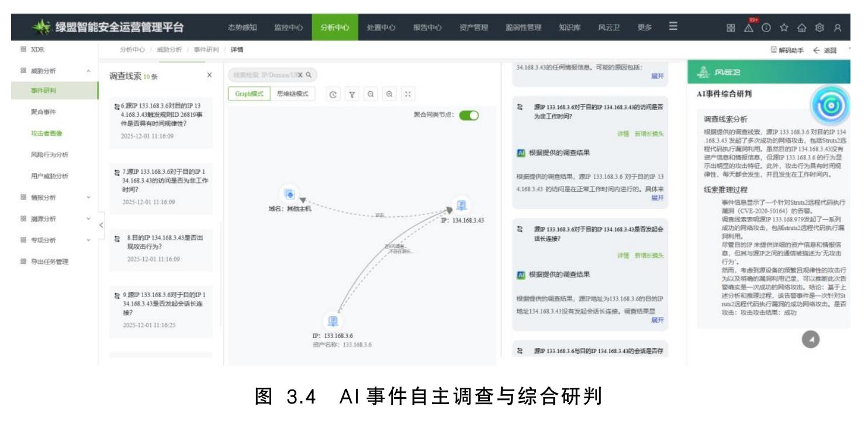Click the round arrow button below AI analysis
The height and width of the screenshot is (424, 868).
(x=810, y=339)
